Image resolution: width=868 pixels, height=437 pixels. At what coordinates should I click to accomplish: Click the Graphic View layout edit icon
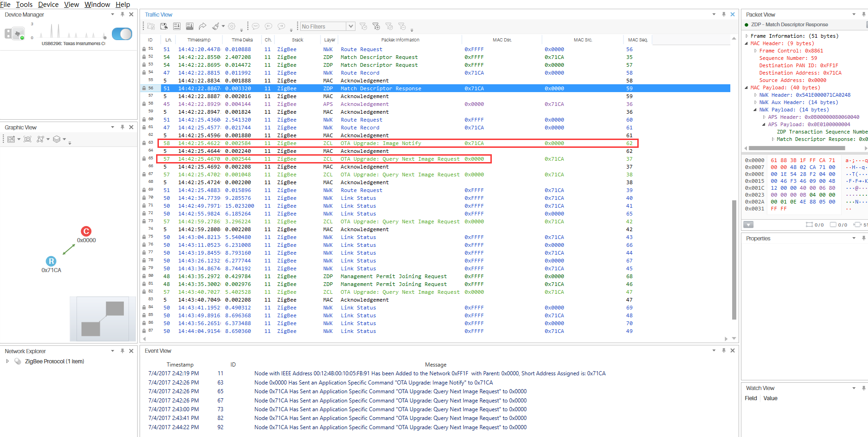[12, 139]
